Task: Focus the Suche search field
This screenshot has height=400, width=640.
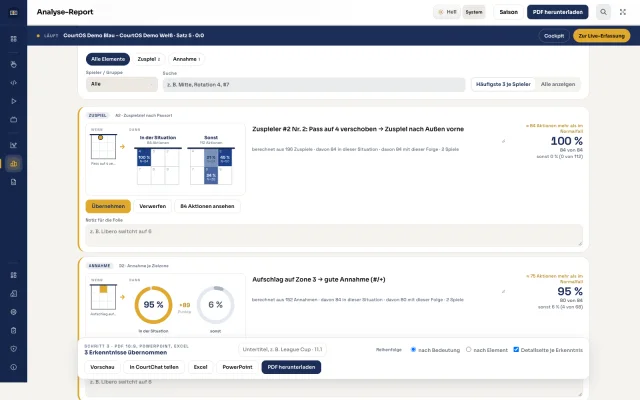Action: pos(314,84)
